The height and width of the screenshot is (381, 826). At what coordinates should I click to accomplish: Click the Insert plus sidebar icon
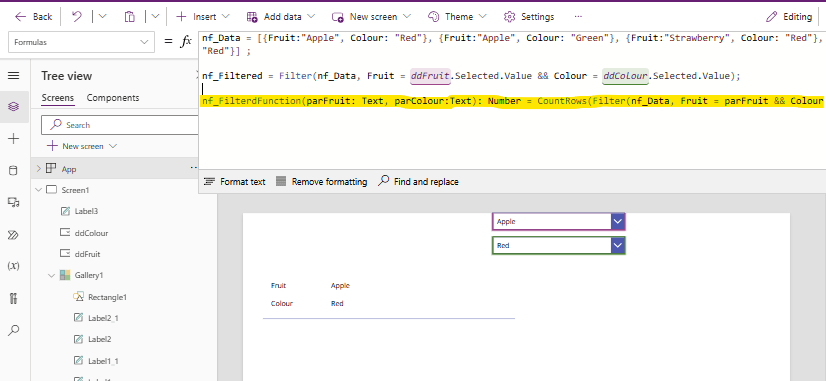[14, 139]
